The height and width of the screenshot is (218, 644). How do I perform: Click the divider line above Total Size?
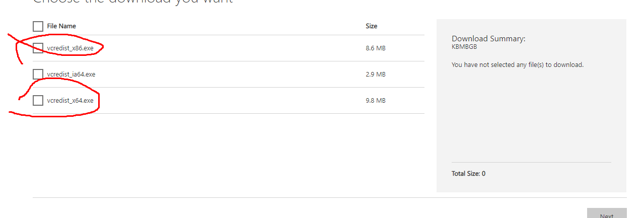tap(531, 163)
